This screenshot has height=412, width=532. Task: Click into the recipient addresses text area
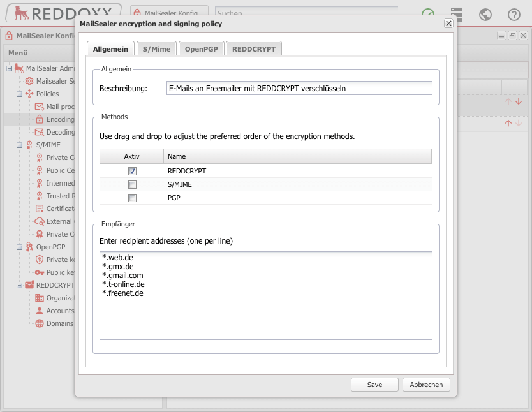[265, 295]
